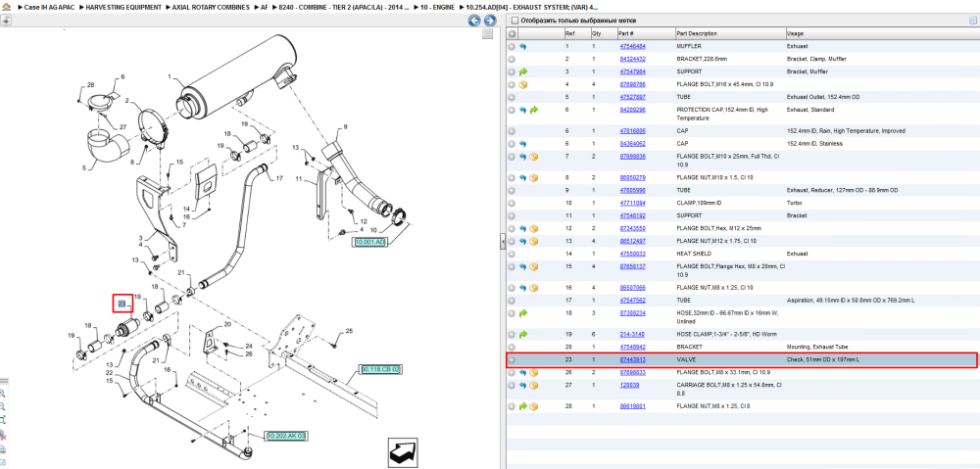
Task: Click the panel icon at top-right of parts list
Action: [x=972, y=20]
